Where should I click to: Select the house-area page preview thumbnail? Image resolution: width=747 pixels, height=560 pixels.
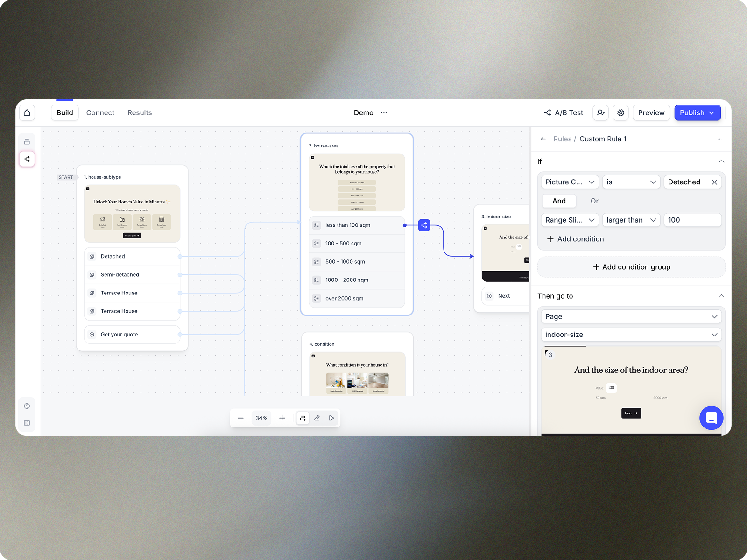[357, 182]
